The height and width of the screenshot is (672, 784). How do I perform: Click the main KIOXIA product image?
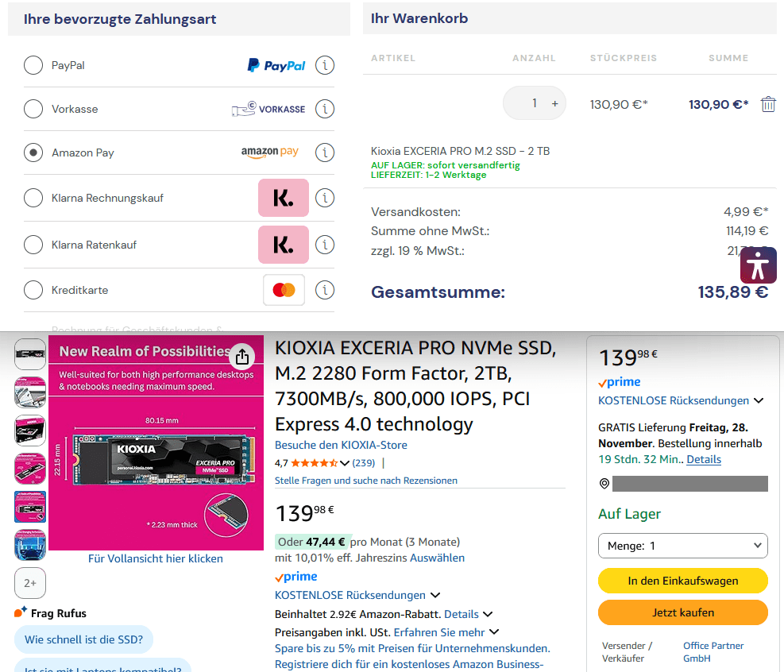(156, 442)
